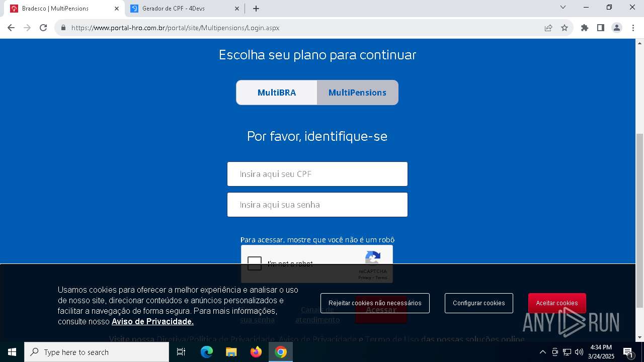Open the Chrome profile avatar
This screenshot has height=362, width=644.
tap(617, 28)
